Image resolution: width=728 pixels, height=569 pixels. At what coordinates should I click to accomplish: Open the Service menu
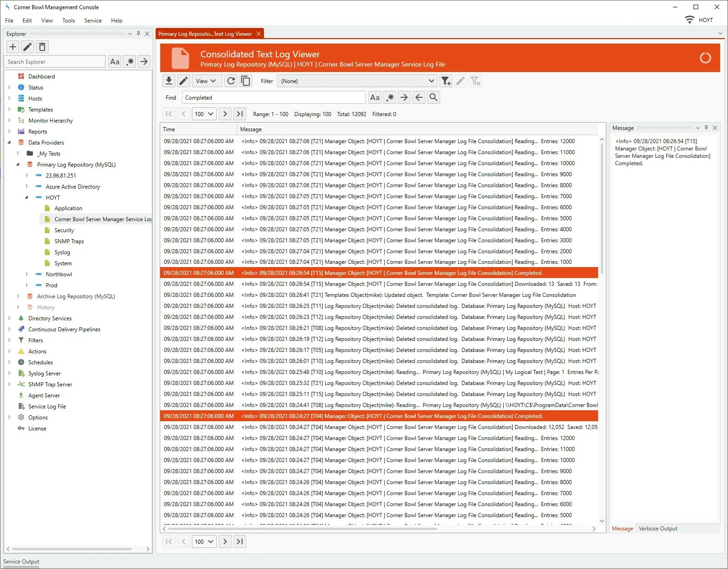93,20
